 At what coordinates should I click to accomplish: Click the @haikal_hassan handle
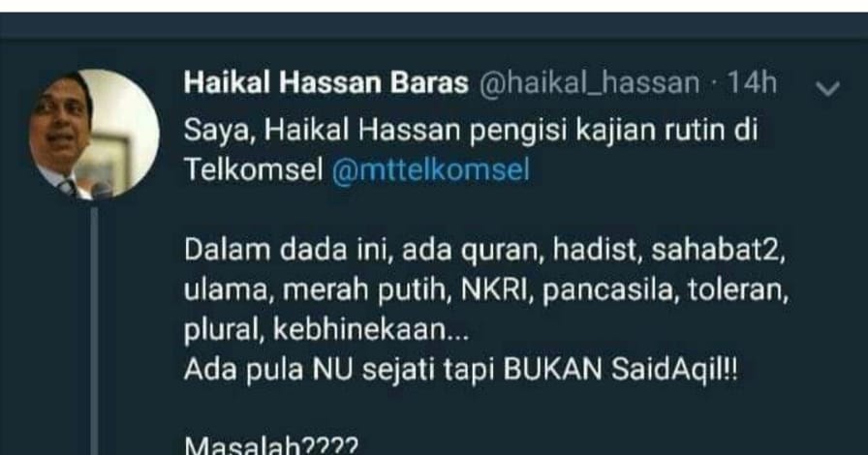(x=589, y=83)
